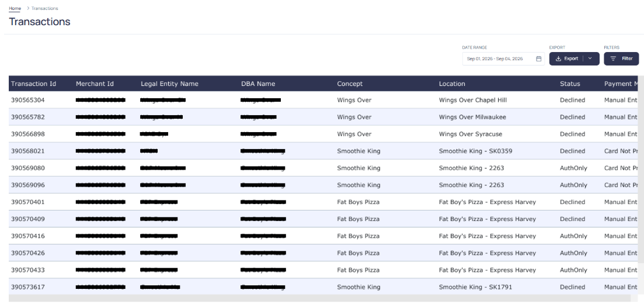644x307 pixels.
Task: Click location Wings Over Syracuse
Action: pyautogui.click(x=470, y=134)
